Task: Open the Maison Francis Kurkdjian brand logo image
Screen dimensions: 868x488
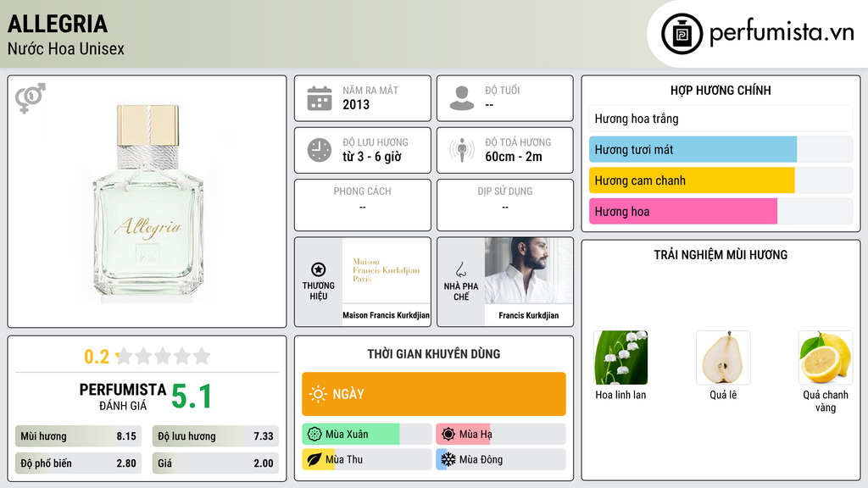Action: [x=387, y=270]
